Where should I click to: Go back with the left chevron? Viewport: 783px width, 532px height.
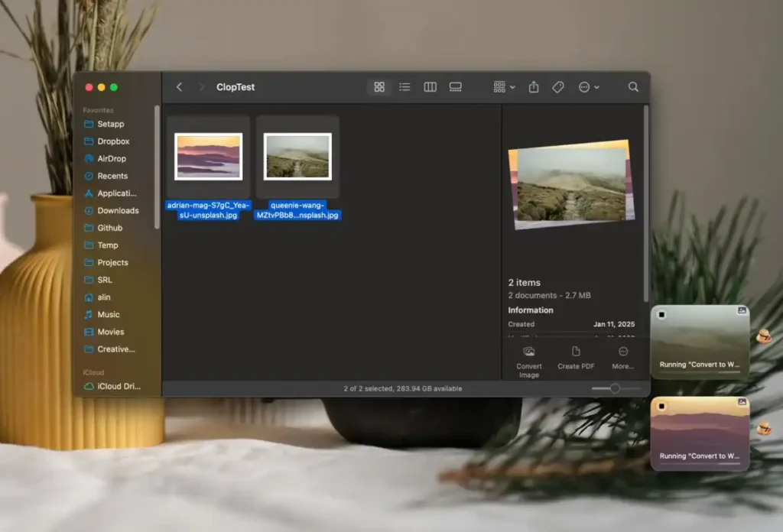(x=180, y=87)
